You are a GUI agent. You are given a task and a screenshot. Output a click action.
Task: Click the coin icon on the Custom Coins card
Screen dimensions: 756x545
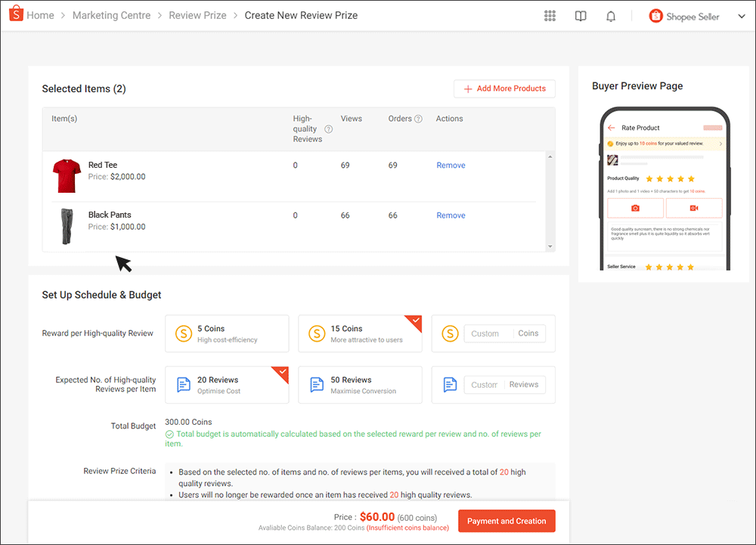pos(450,333)
